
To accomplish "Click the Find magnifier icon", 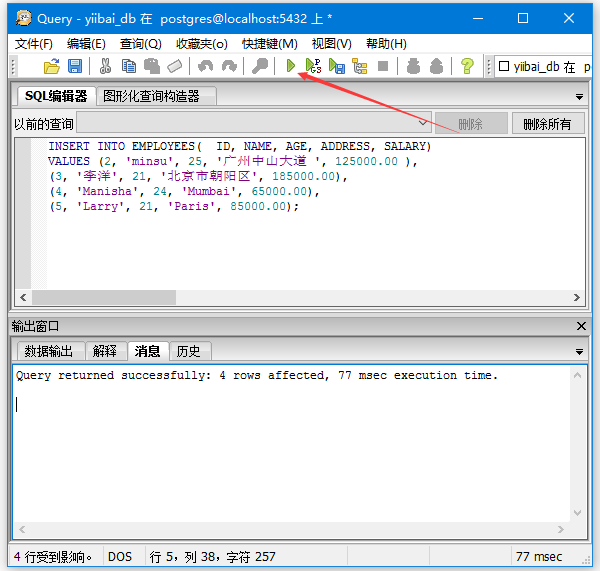I will coord(259,66).
